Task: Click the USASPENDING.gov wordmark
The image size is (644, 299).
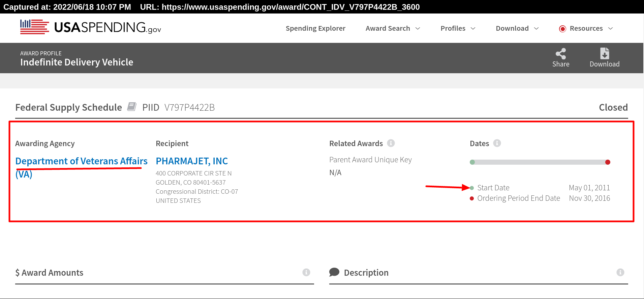Action: tap(108, 27)
